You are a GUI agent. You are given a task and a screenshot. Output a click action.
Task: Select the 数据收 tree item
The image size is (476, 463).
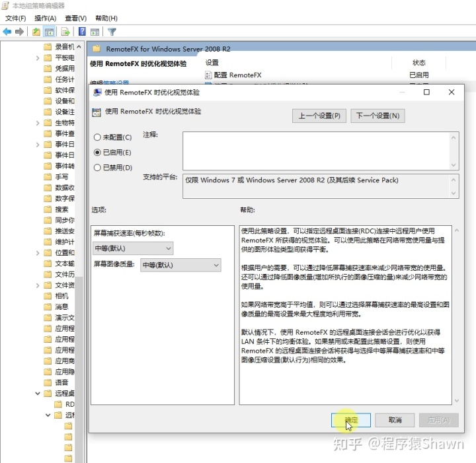pos(64,188)
